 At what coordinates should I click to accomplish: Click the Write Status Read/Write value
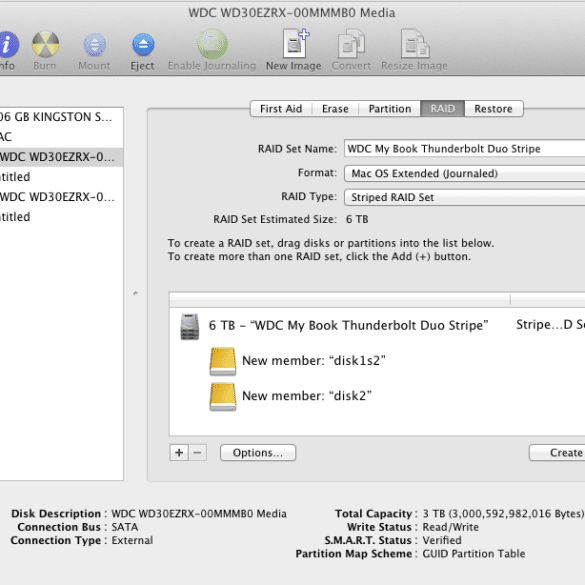click(450, 527)
